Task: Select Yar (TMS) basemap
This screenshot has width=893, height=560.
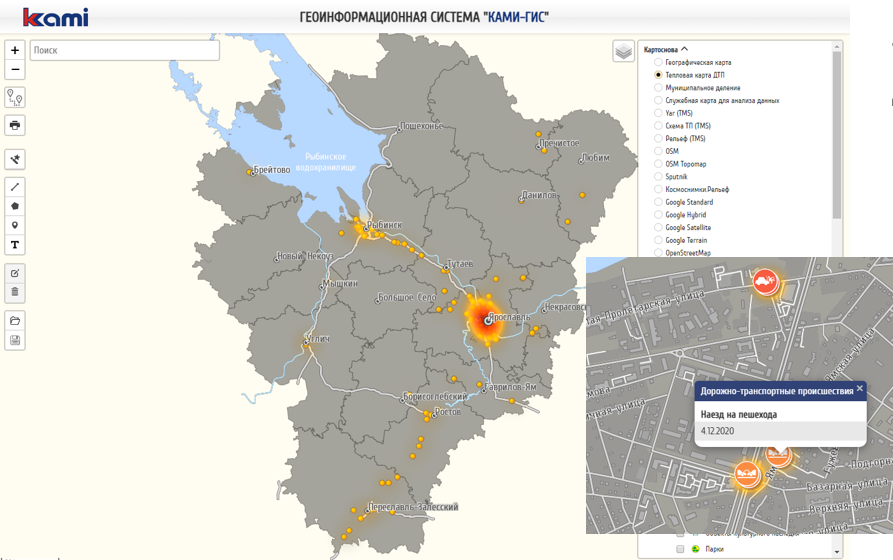Action: pyautogui.click(x=658, y=113)
